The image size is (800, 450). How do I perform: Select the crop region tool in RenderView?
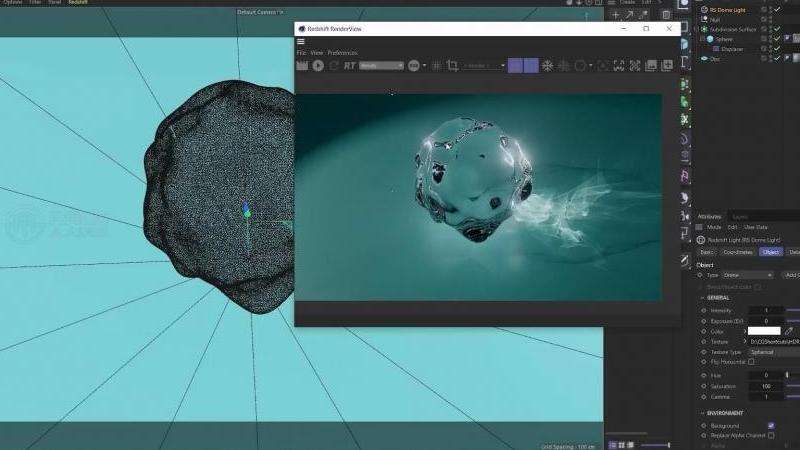click(x=452, y=65)
